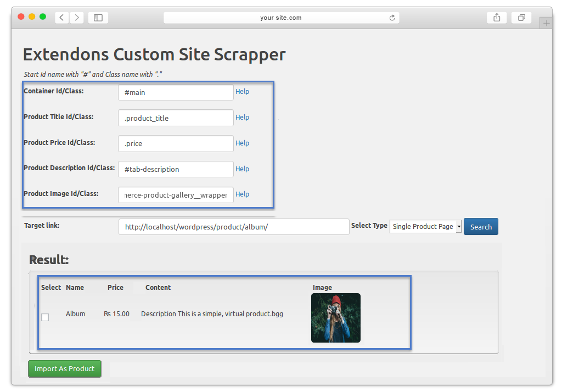
Task: Click the Select Type label
Action: 369,225
